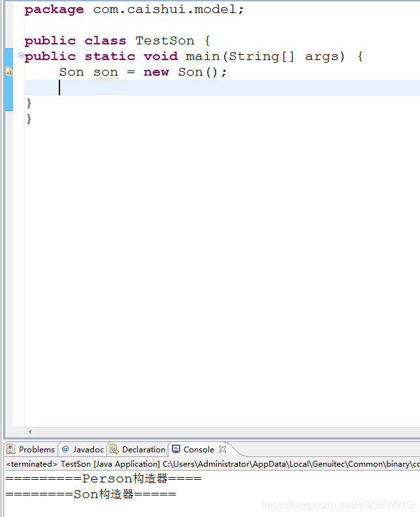Screen dimensions: 420x517
Task: Place the cursor on the empty highlighted line
Action: 222,87
